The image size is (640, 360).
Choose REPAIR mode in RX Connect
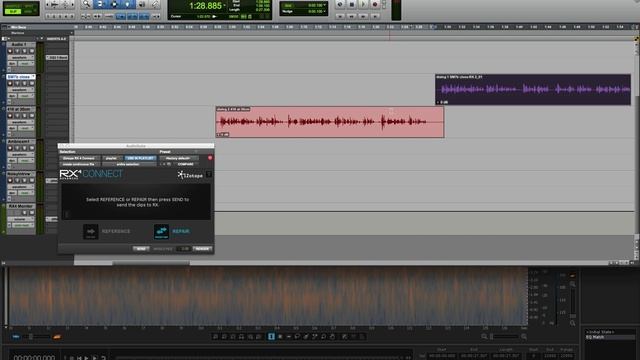coord(172,231)
